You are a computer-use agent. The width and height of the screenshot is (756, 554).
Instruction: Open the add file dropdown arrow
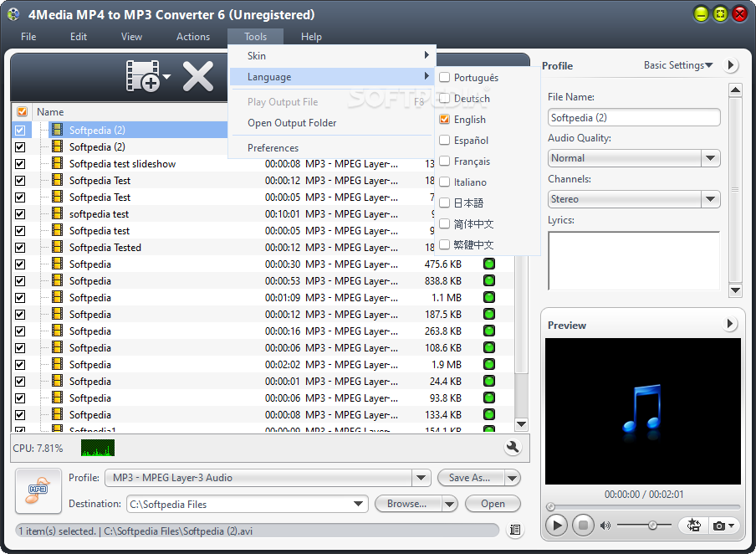pos(166,77)
